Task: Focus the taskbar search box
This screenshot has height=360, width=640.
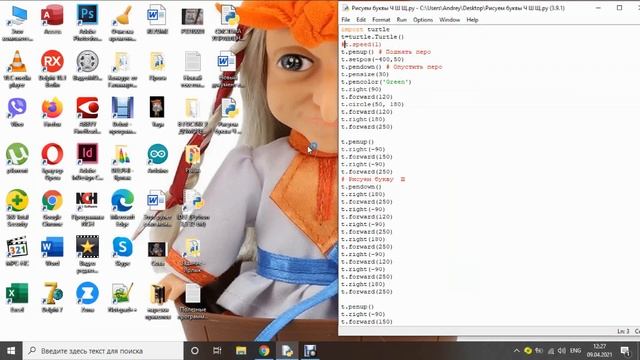Action: 103,351
